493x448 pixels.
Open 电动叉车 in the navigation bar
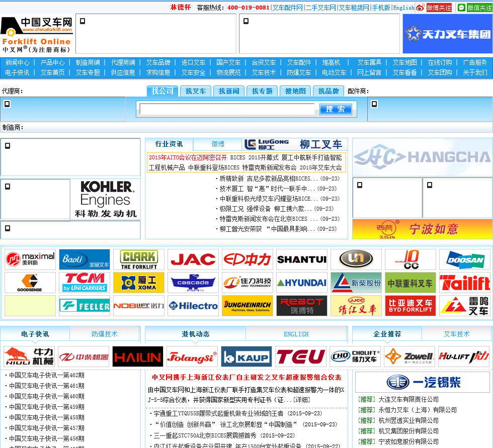pos(334,72)
